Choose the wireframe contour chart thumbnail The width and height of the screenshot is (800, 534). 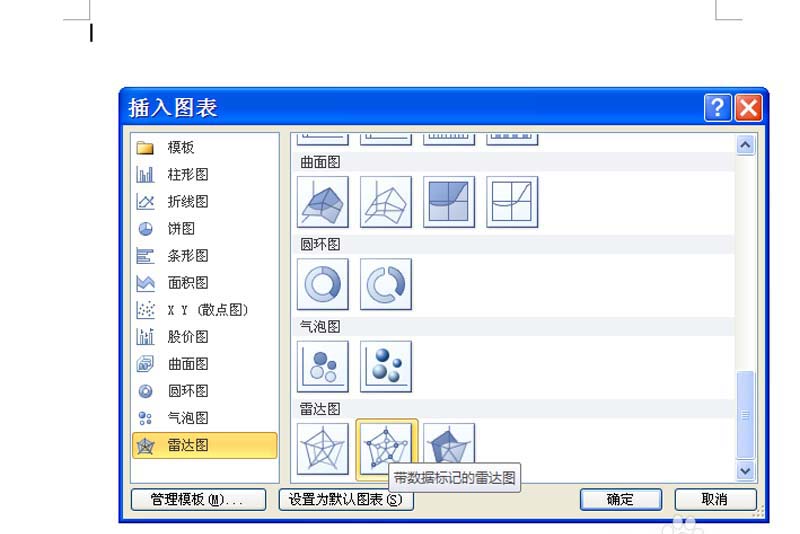click(x=512, y=202)
